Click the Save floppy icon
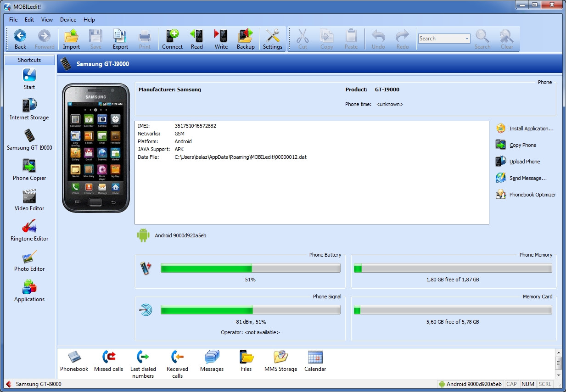The image size is (566, 392). pyautogui.click(x=95, y=39)
